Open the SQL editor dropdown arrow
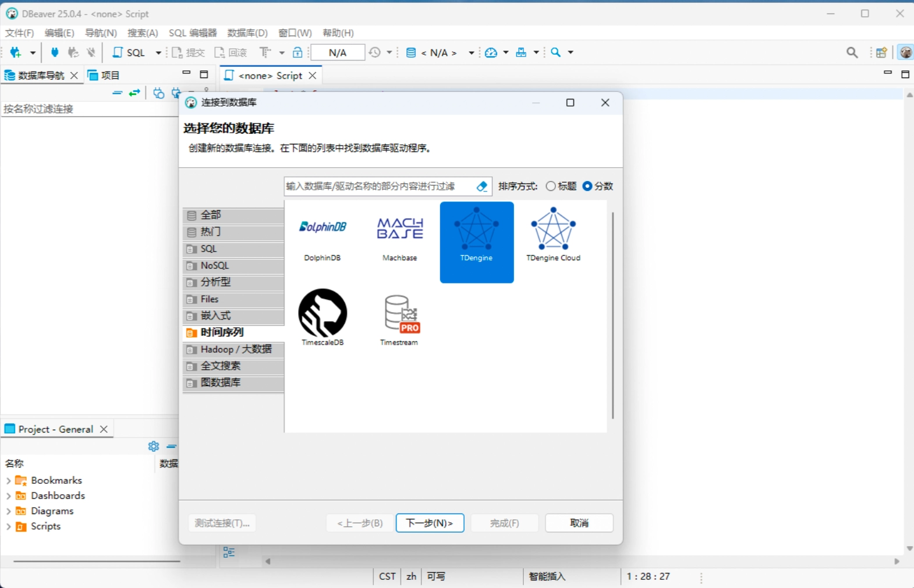This screenshot has width=914, height=588. (158, 52)
